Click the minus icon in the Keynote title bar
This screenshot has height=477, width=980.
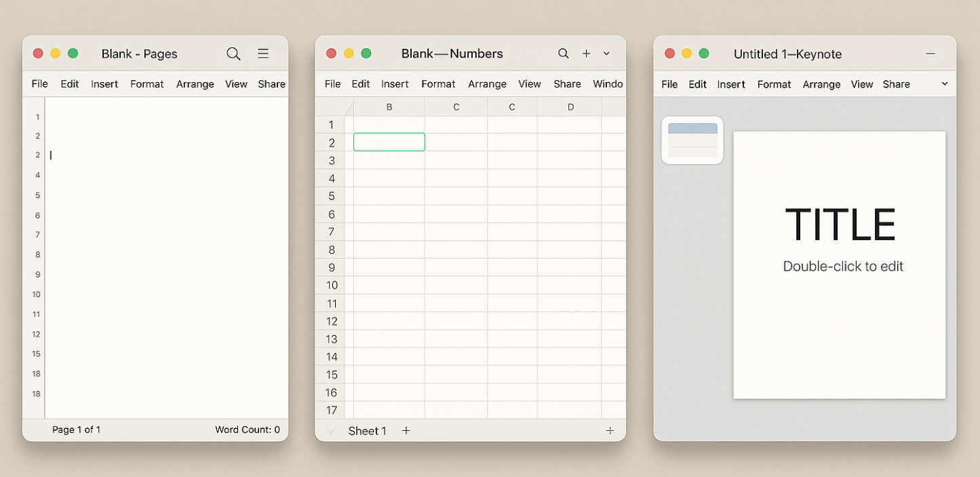[930, 54]
